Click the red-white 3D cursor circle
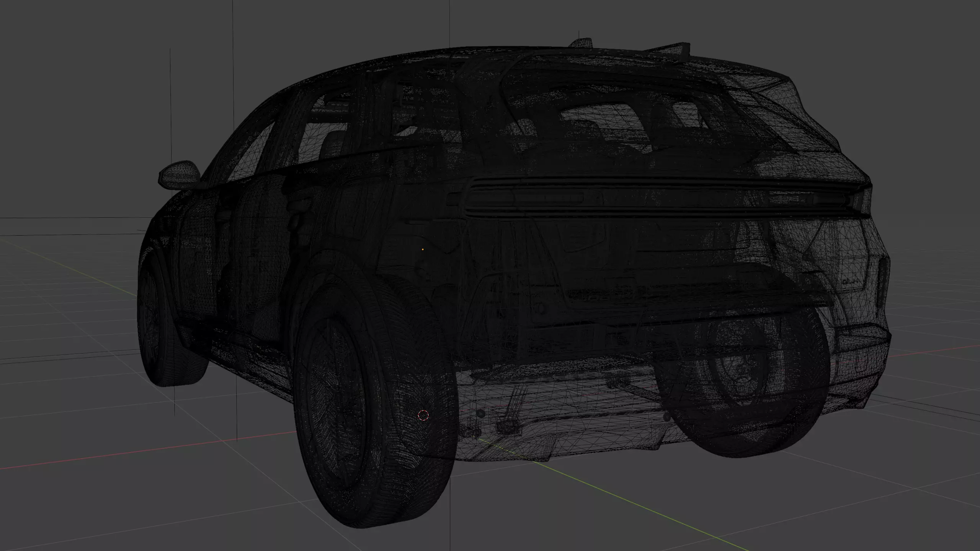The image size is (980, 551). (423, 415)
